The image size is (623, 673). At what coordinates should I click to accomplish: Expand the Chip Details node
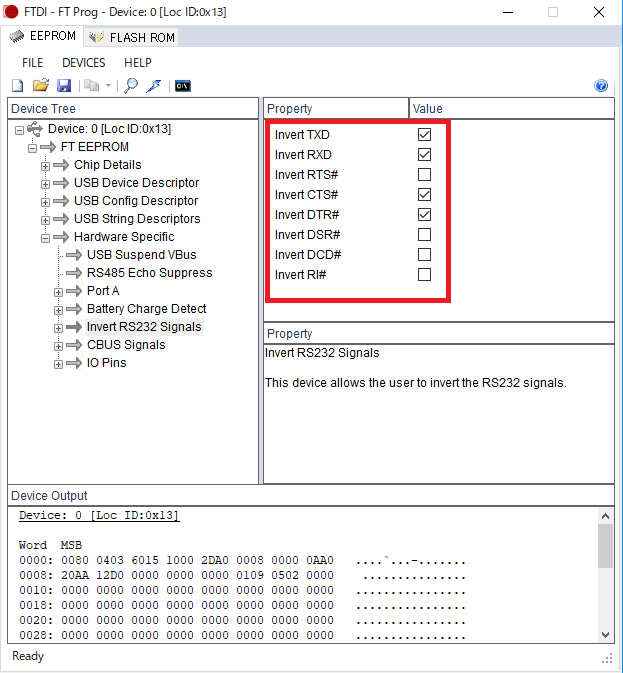[45, 167]
